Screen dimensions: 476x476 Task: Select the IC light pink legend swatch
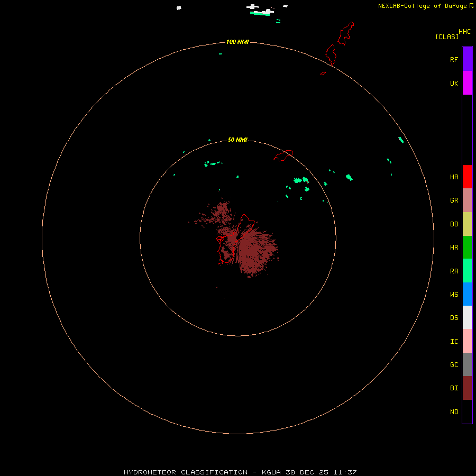point(467,341)
